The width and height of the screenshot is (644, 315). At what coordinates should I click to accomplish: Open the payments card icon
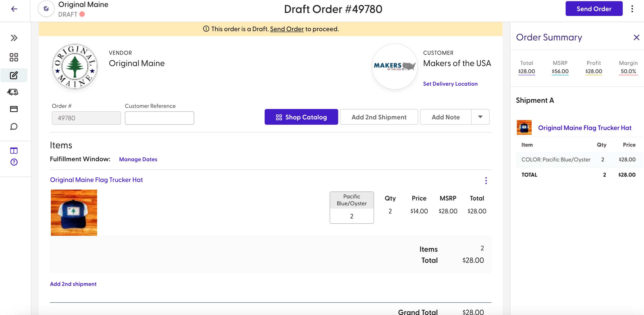[x=14, y=109]
